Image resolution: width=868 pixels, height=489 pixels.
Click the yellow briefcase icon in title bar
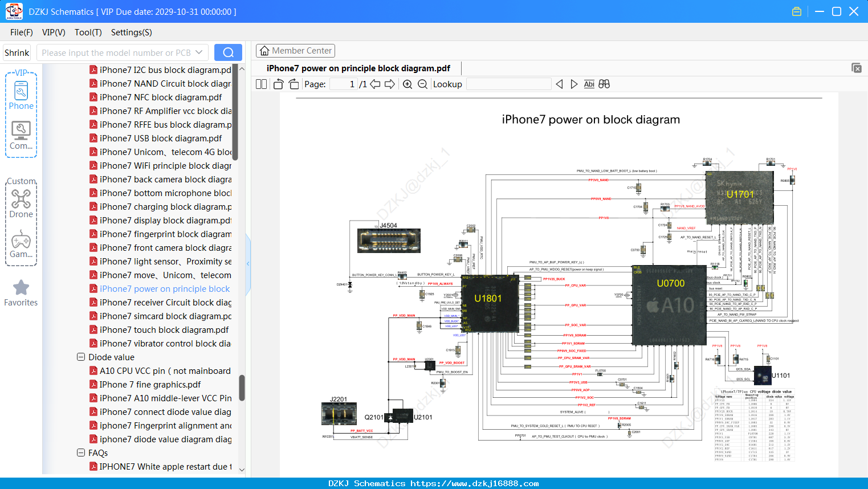coord(797,11)
